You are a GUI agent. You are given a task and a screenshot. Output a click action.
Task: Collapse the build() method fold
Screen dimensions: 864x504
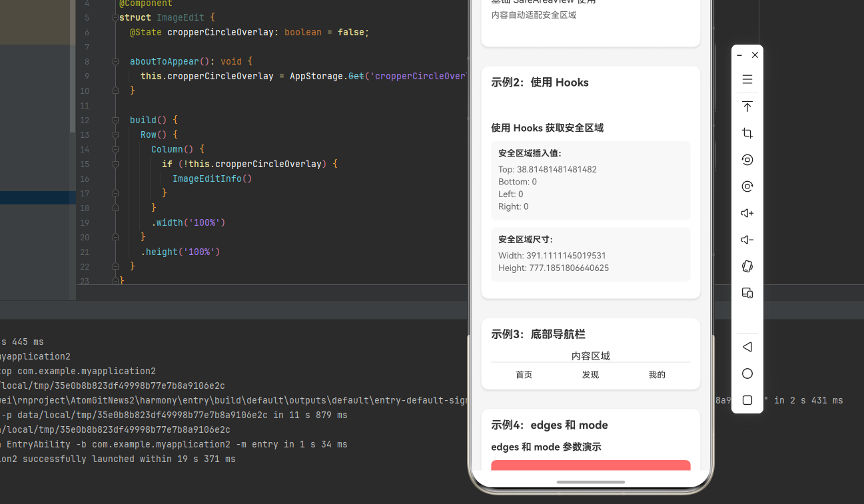coord(115,120)
